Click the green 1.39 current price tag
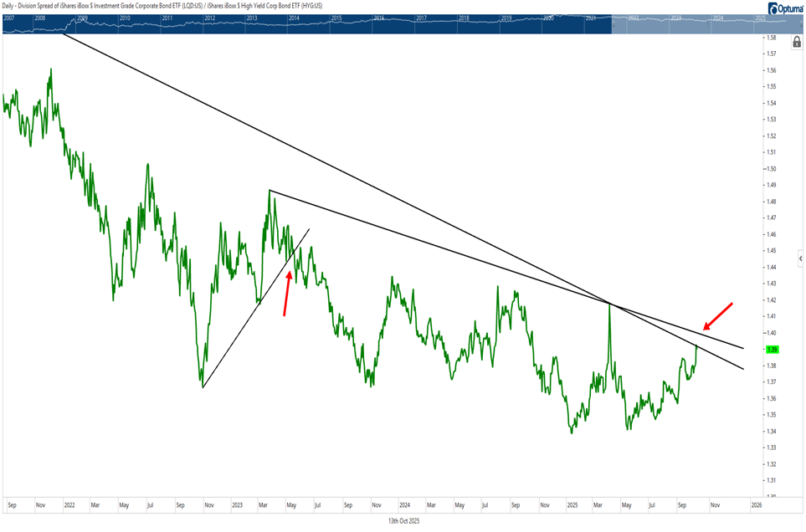The width and height of the screenshot is (806, 532). point(773,349)
